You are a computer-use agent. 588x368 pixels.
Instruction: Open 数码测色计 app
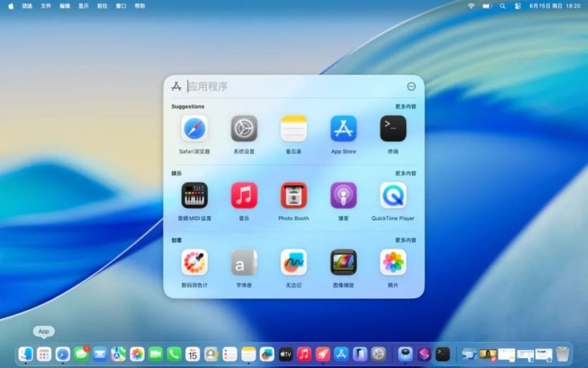[194, 262]
